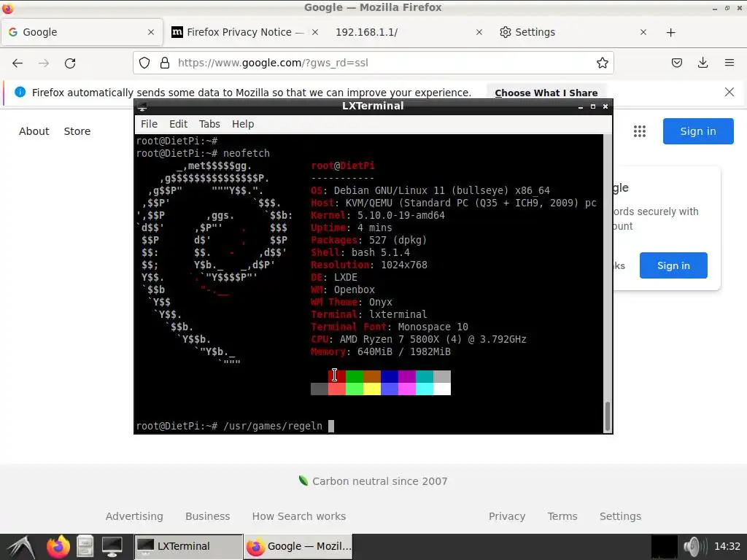This screenshot has height=560, width=747.
Task: Click the bright yellow color block
Action: point(371,389)
